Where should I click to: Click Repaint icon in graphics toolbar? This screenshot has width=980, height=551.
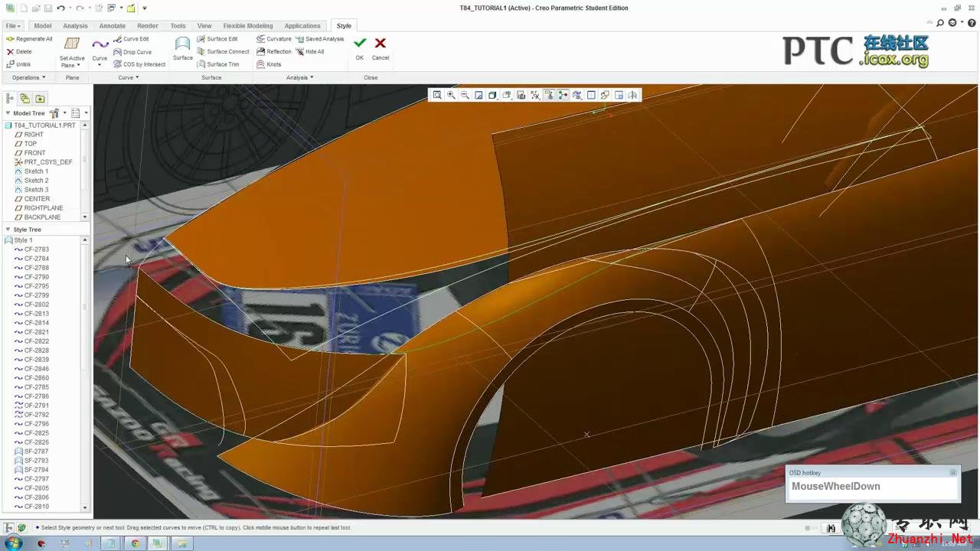(x=479, y=95)
